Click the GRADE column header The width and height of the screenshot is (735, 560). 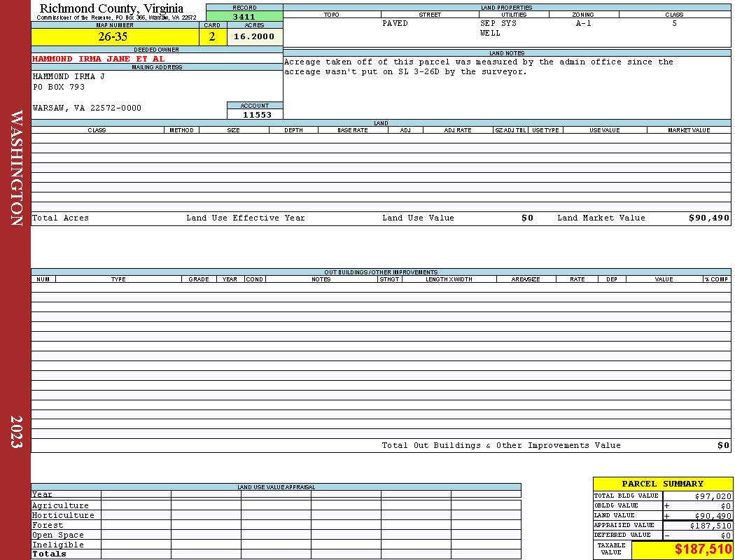point(199,279)
